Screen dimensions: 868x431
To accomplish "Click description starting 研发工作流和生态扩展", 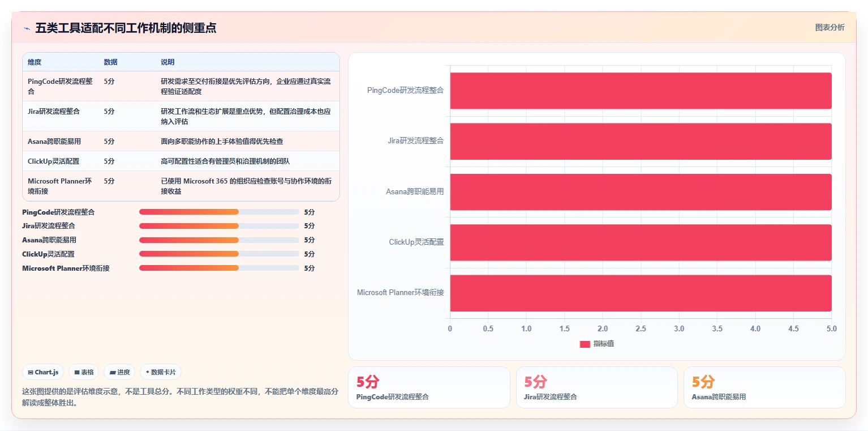I will (x=246, y=116).
